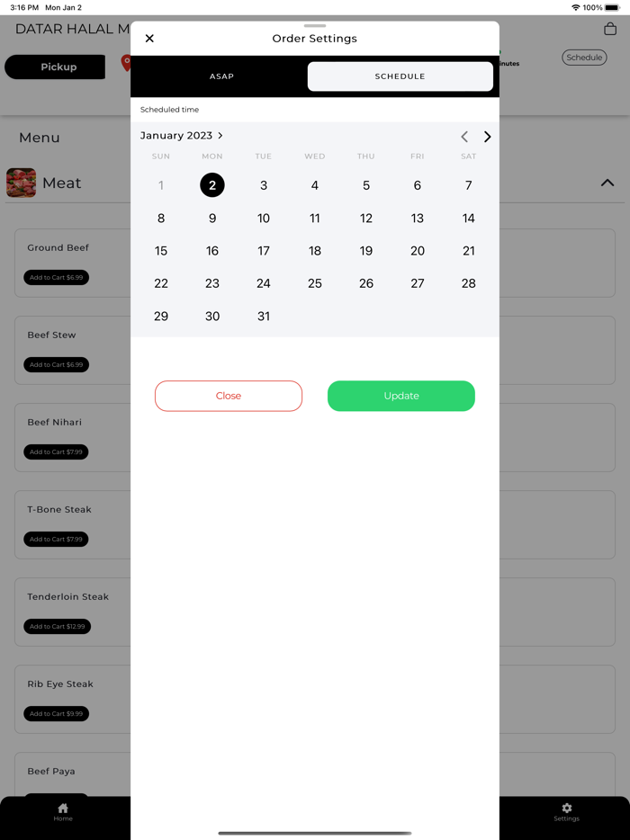Pick January 17 on the calendar
The height and width of the screenshot is (840, 630).
tap(264, 251)
